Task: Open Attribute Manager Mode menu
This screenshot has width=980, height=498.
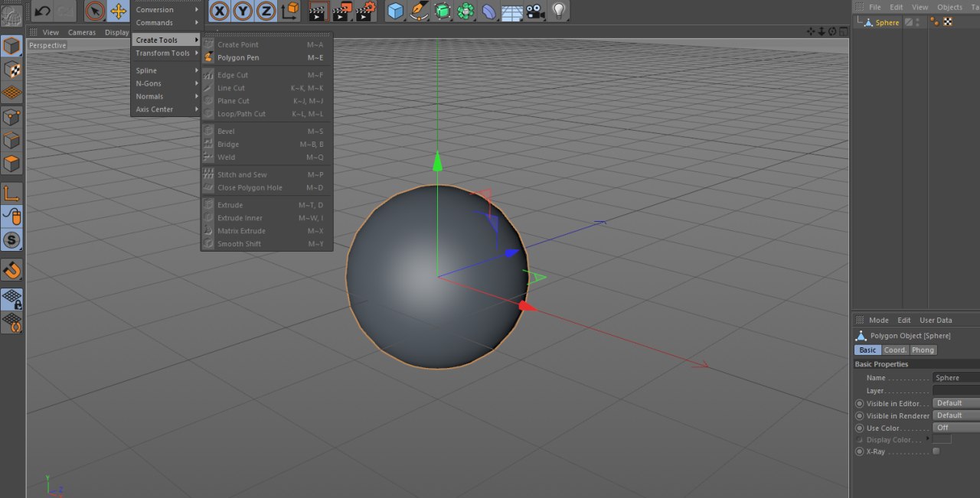Action: click(878, 320)
